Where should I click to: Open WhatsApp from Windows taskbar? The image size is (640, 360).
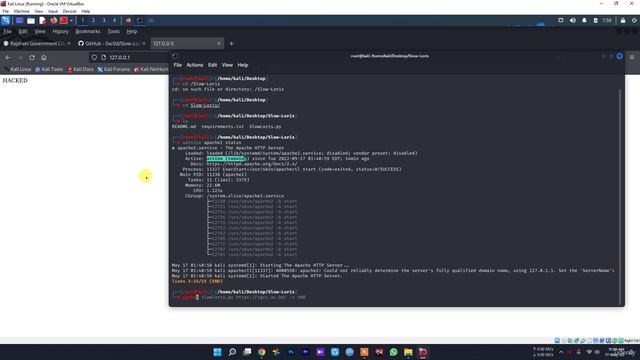(x=393, y=352)
